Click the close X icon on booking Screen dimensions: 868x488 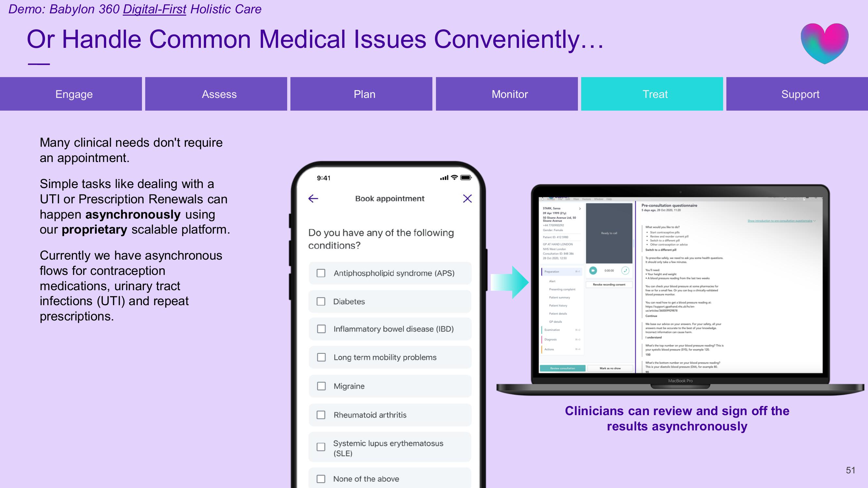(467, 198)
